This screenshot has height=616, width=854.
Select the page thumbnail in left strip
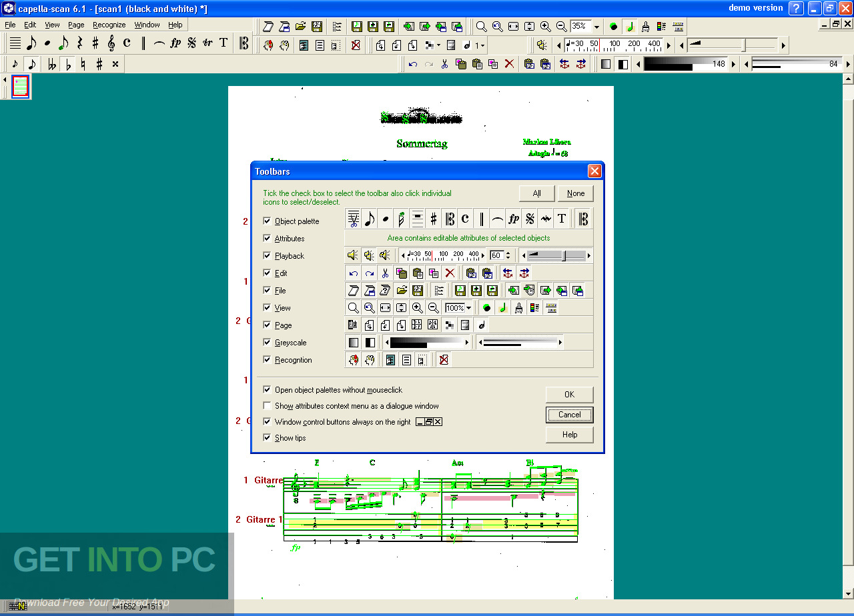tap(21, 87)
